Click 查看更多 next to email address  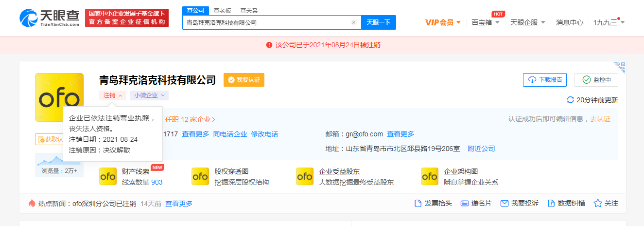[400, 134]
